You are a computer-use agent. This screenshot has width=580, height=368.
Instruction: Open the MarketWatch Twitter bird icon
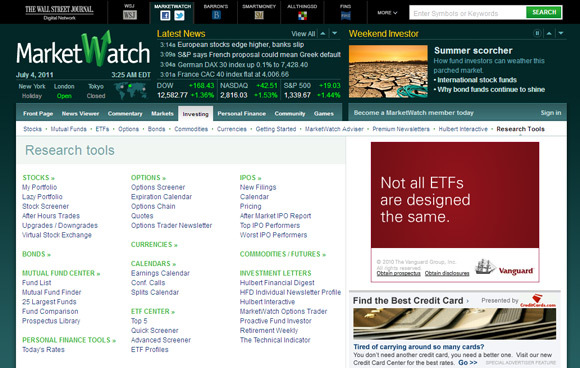(179, 15)
